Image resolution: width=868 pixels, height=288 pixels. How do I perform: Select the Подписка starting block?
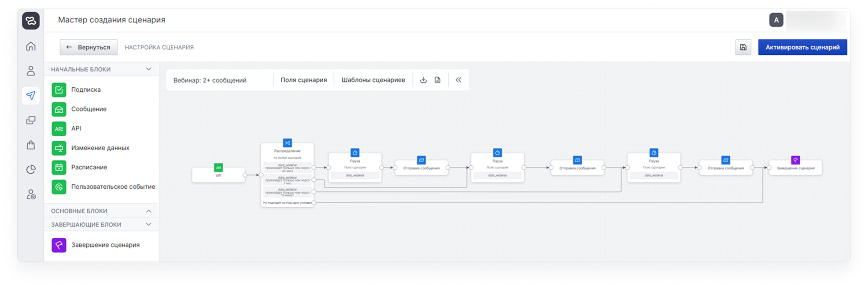[x=86, y=90]
